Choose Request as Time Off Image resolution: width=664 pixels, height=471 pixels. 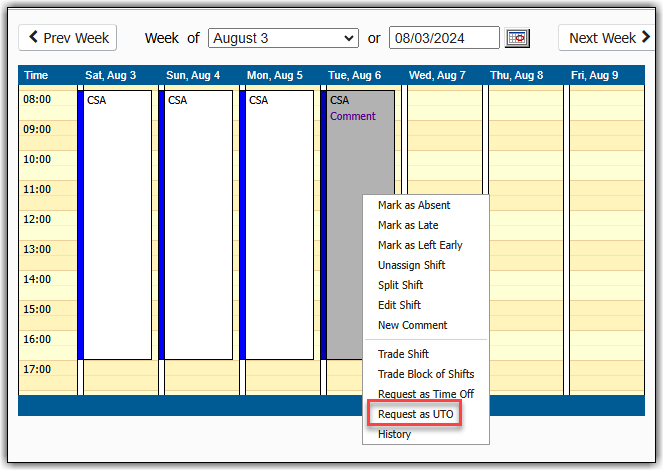point(426,394)
